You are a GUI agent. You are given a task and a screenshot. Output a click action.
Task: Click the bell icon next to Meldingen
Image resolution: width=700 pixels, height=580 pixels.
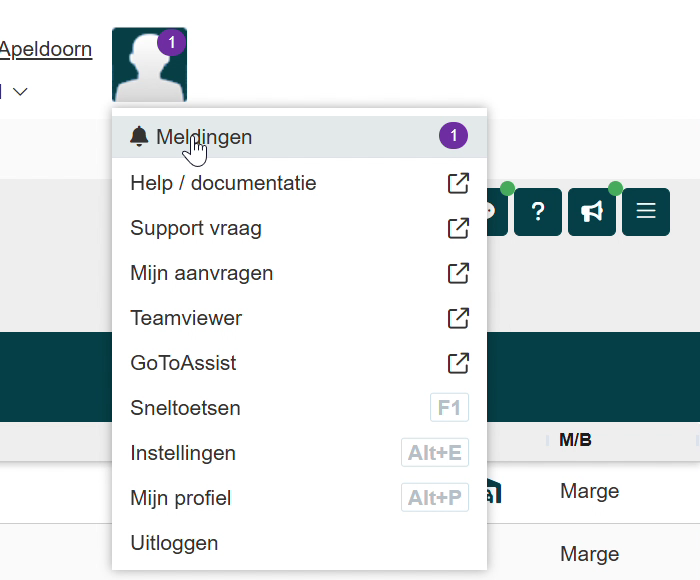(139, 136)
